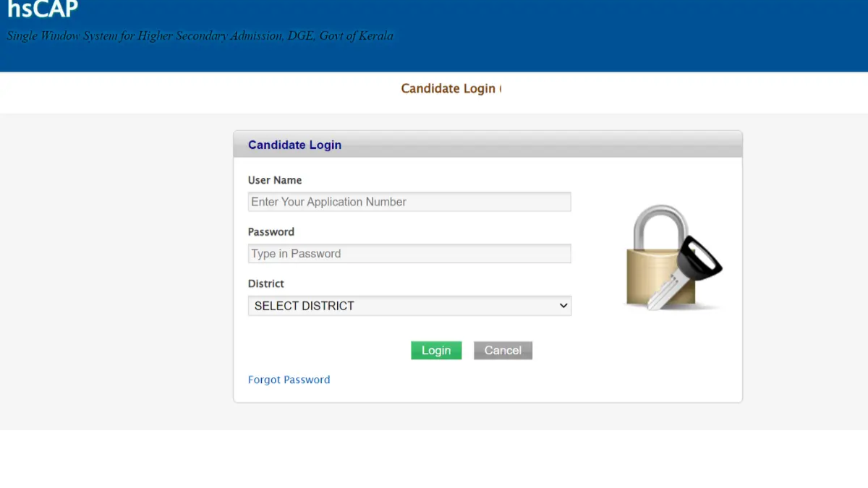Open the Forgot Password link
The image size is (868, 488).
289,380
